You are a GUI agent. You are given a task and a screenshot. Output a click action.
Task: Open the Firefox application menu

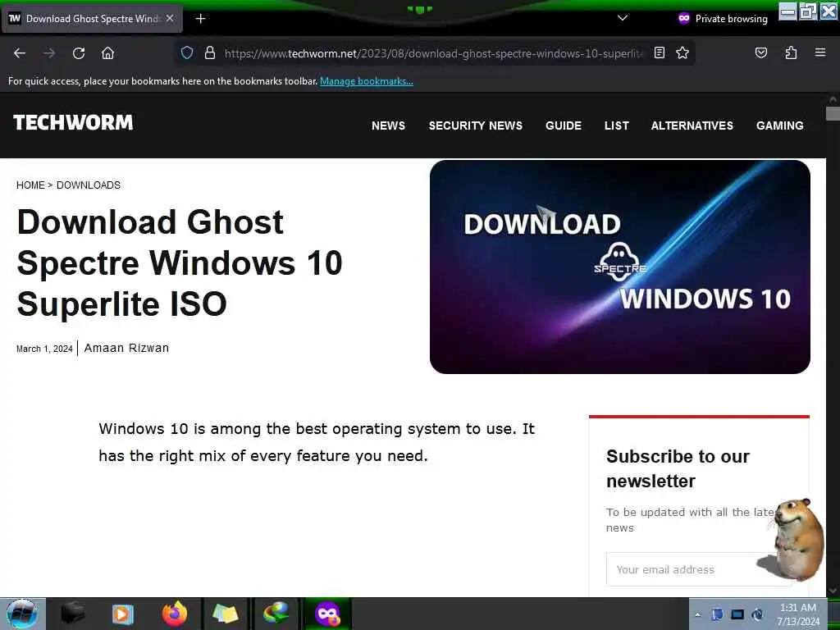coord(820,52)
